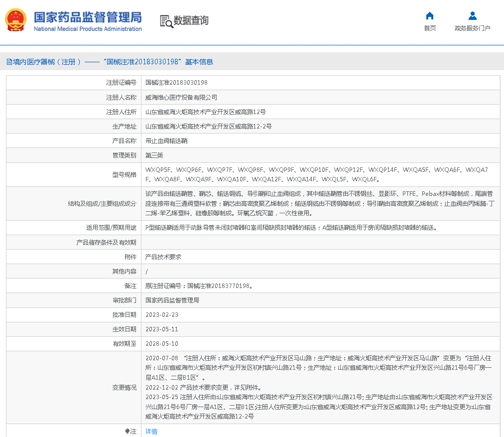Click the 数据查询 magnifier document icon
Image resolution: width=504 pixels, height=437 pixels.
pos(166,21)
